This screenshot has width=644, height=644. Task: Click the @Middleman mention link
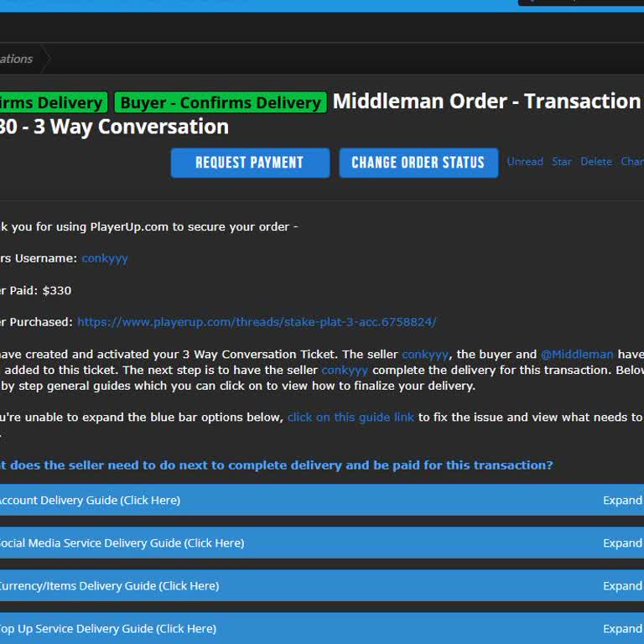(577, 354)
